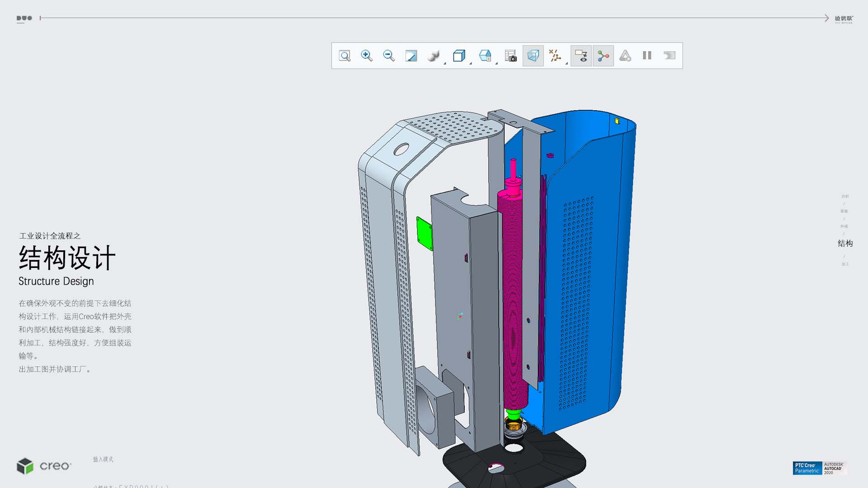Toggle Perspective View cube button

(533, 56)
